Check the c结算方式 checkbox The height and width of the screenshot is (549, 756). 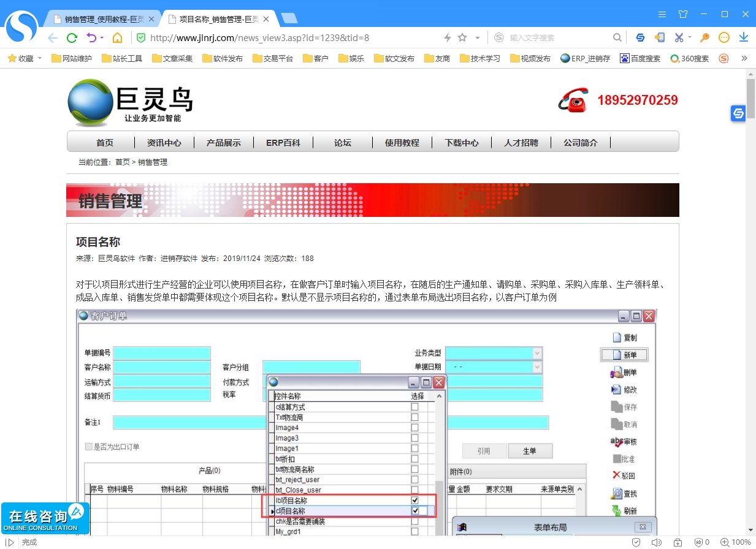pos(415,407)
